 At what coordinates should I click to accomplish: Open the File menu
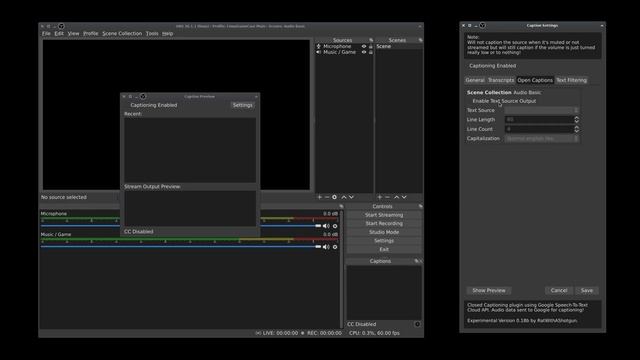coord(46,33)
